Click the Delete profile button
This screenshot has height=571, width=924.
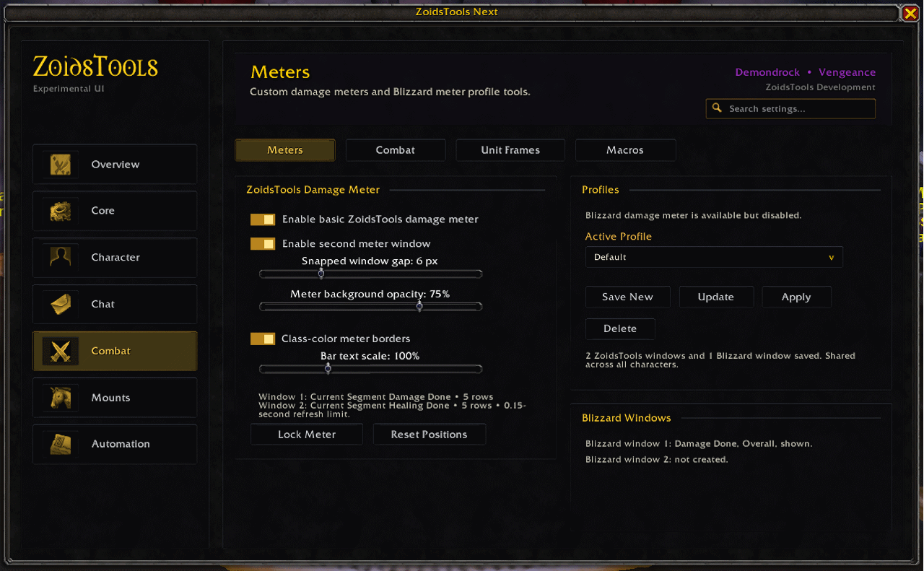click(x=620, y=328)
